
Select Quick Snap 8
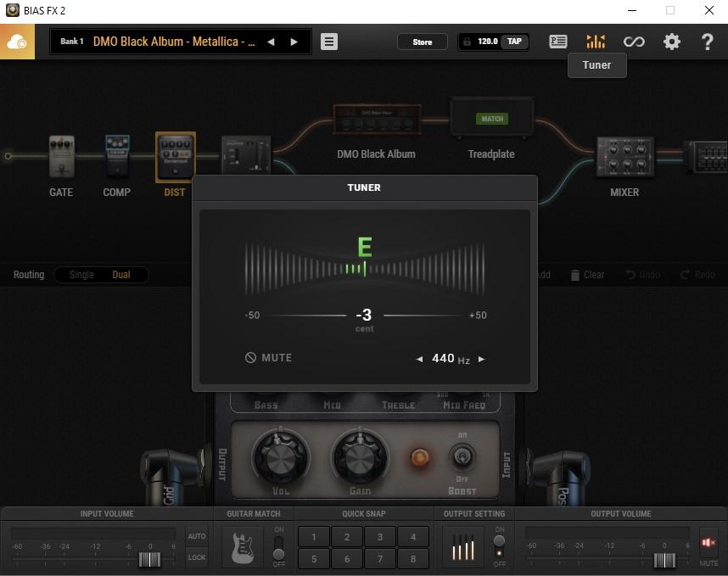coord(412,559)
